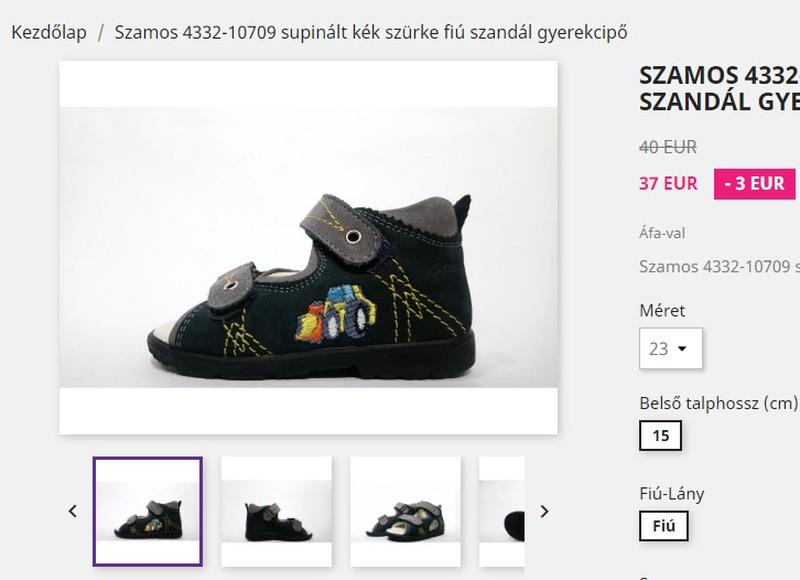Select the partially visible fourth thumbnail

click(x=502, y=511)
